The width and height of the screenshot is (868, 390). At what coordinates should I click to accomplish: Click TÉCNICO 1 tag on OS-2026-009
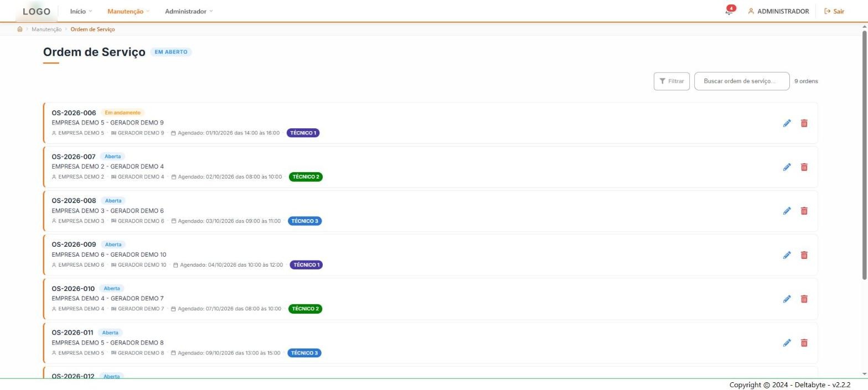(x=306, y=265)
